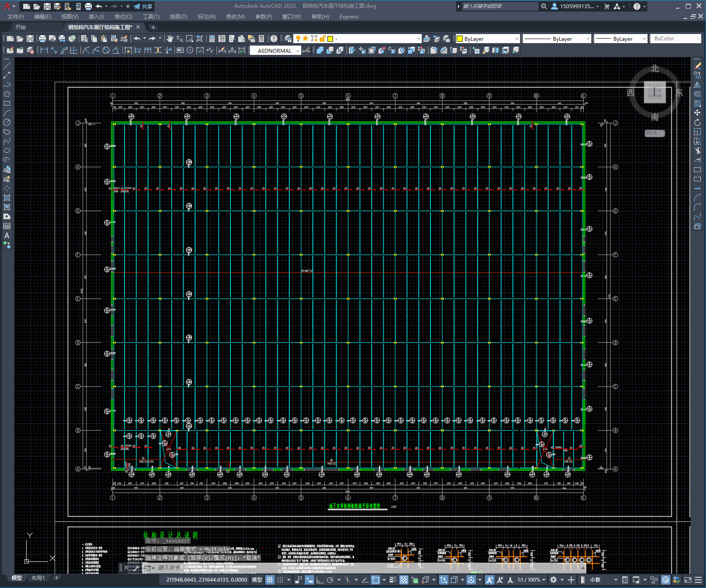Open the 文件(F) menu
Screen dimensions: 706x588
tap(15, 17)
